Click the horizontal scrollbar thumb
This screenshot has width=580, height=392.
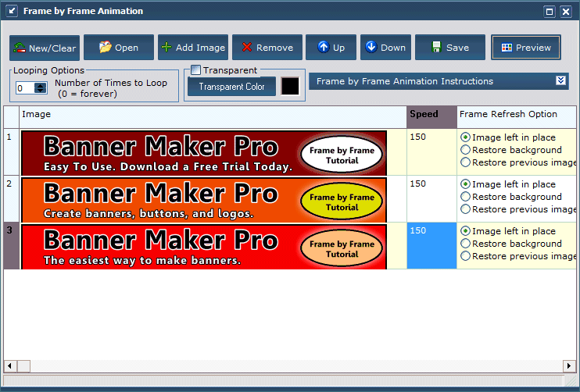click(x=23, y=366)
